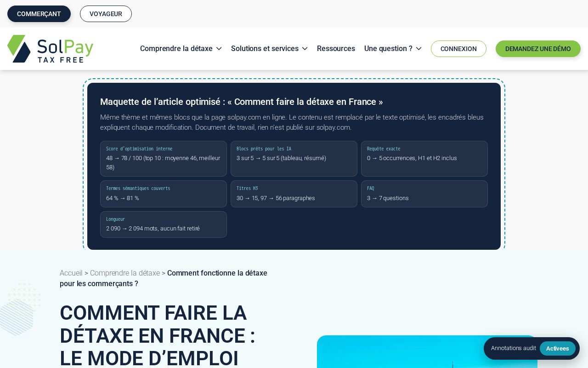This screenshot has width=588, height=368.
Task: Click the Annotations audit label
Action: [x=514, y=348]
